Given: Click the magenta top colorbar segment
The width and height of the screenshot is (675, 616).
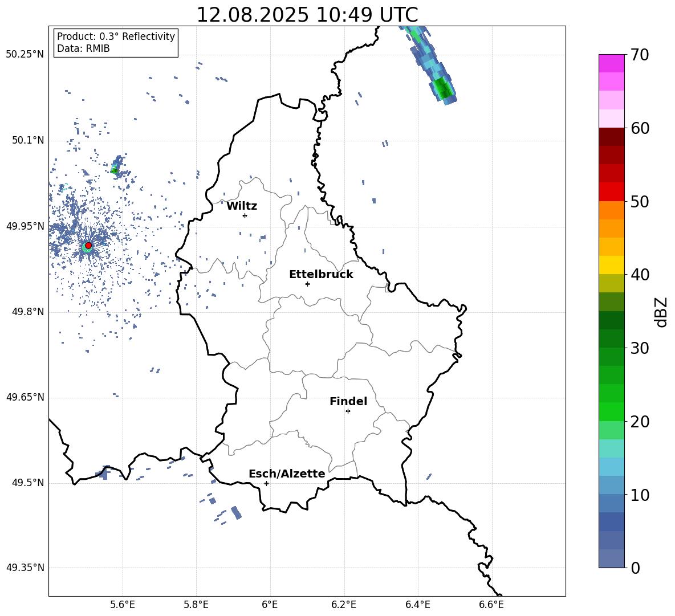Looking at the screenshot, I should (611, 63).
